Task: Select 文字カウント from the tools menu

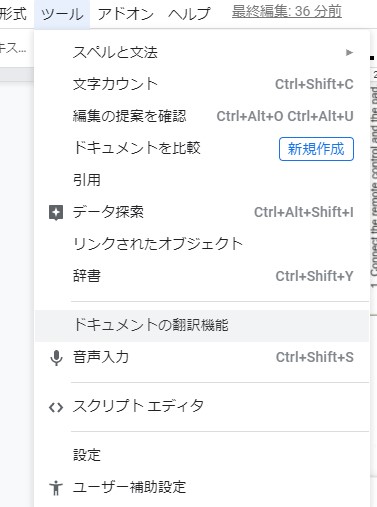Action: tap(202, 84)
